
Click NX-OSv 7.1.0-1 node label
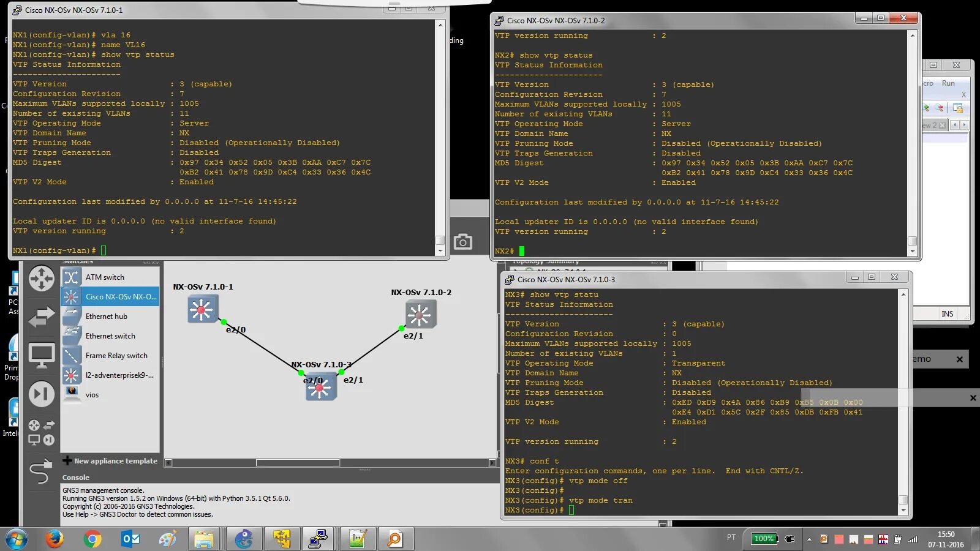click(x=203, y=287)
